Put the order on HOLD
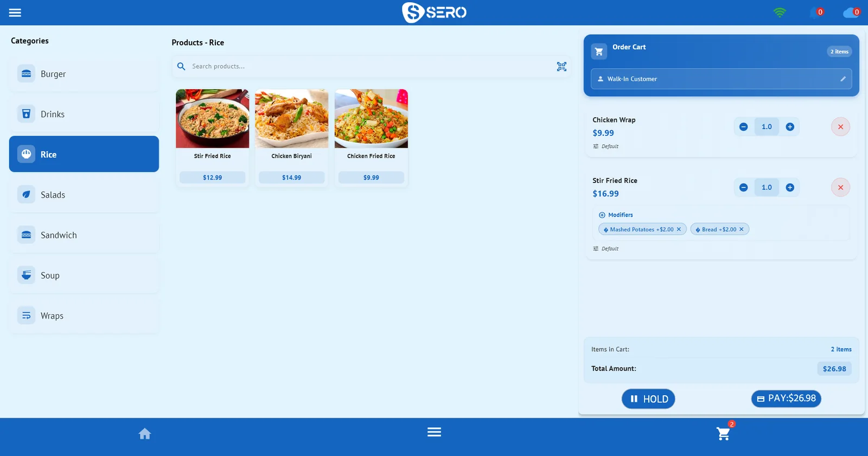The width and height of the screenshot is (868, 456). 648,399
